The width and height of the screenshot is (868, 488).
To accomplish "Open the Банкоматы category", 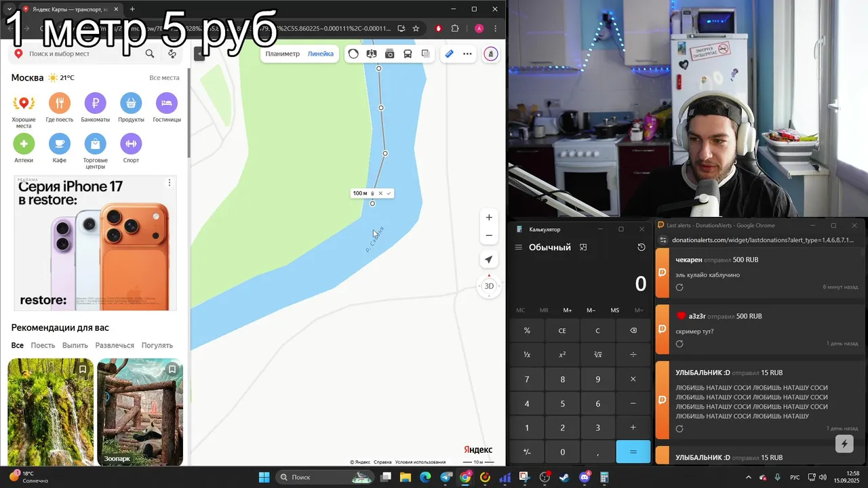I will (96, 108).
